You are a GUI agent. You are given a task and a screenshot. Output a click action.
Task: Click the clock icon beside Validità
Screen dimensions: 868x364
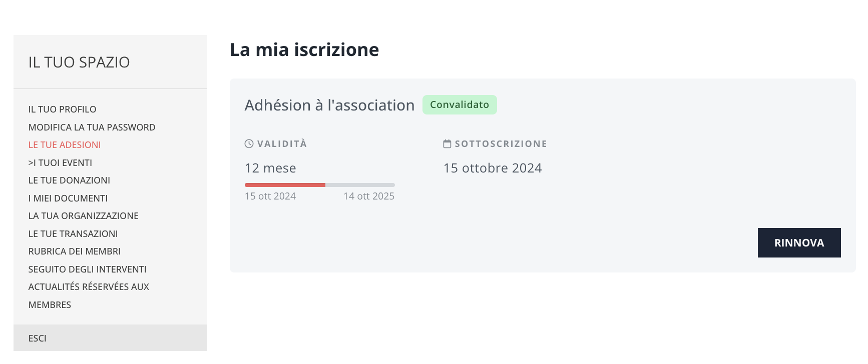point(249,144)
